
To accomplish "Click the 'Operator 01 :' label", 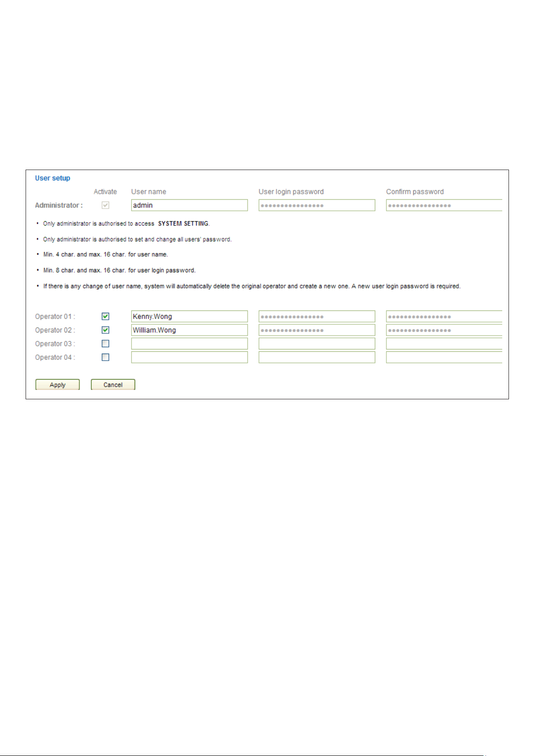I will (x=55, y=316).
